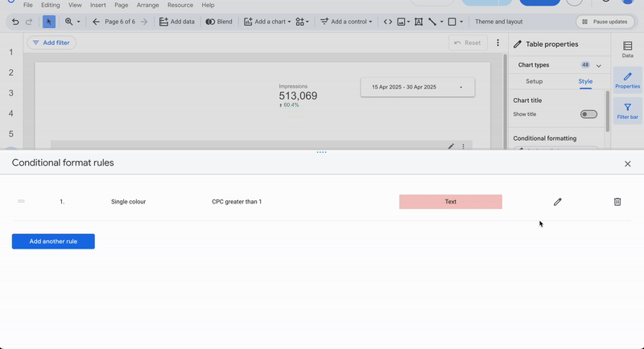Open the View menu
The height and width of the screenshot is (349, 644).
pos(75,5)
